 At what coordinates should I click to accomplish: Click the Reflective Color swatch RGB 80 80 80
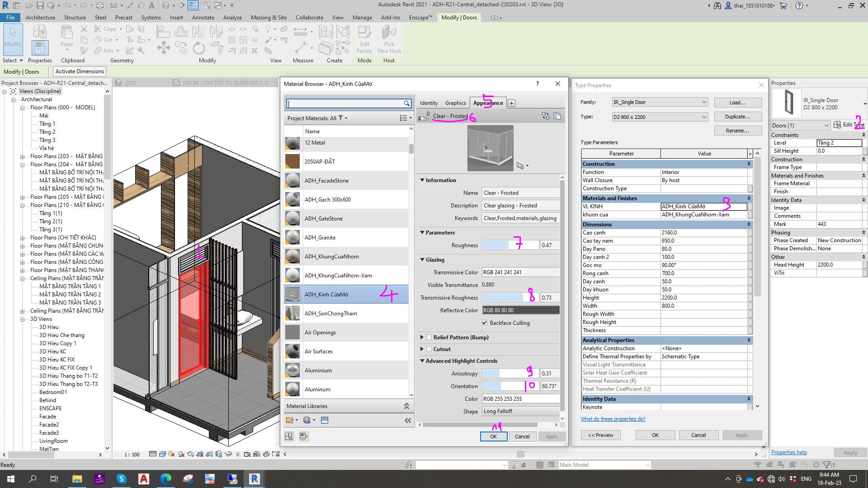click(x=520, y=310)
